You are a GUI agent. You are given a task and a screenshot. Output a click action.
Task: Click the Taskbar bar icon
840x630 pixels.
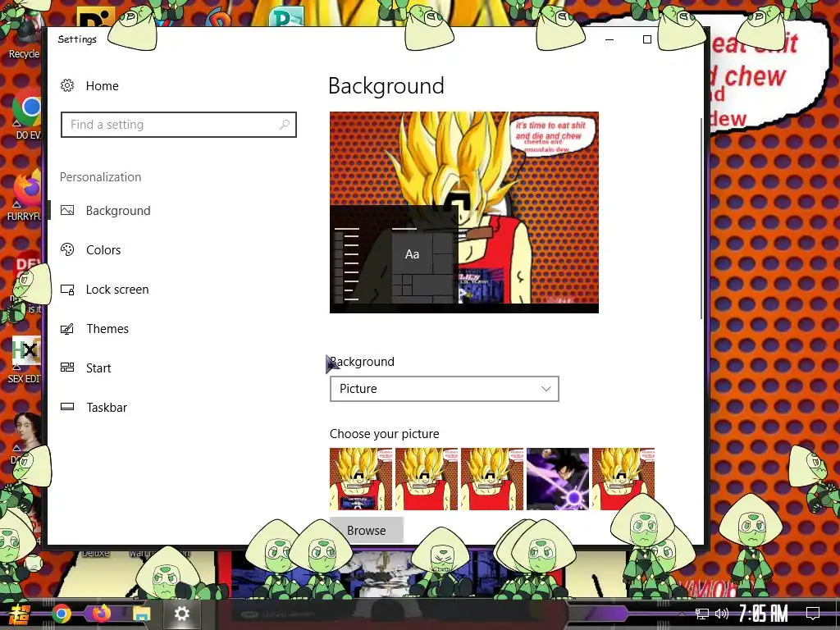pyautogui.click(x=67, y=407)
